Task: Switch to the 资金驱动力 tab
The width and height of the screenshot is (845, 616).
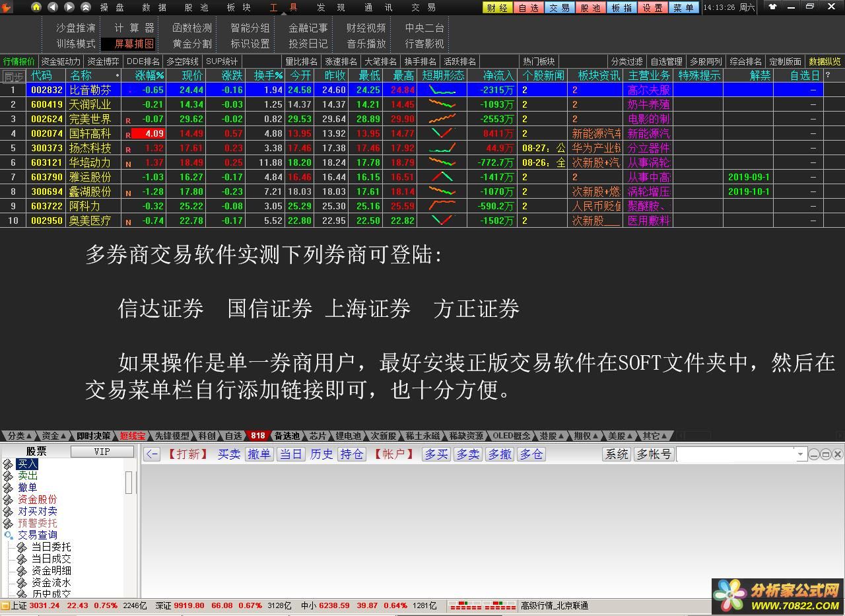Action: tap(61, 61)
